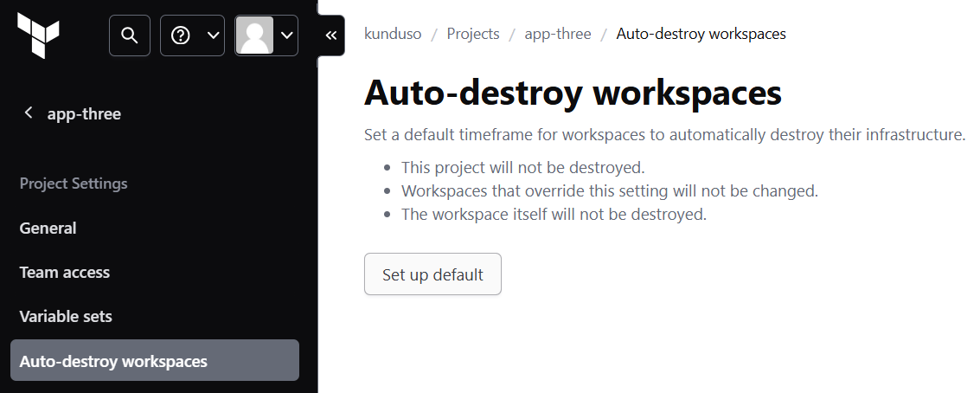Open the General project settings
This screenshot has width=980, height=393.
(48, 229)
